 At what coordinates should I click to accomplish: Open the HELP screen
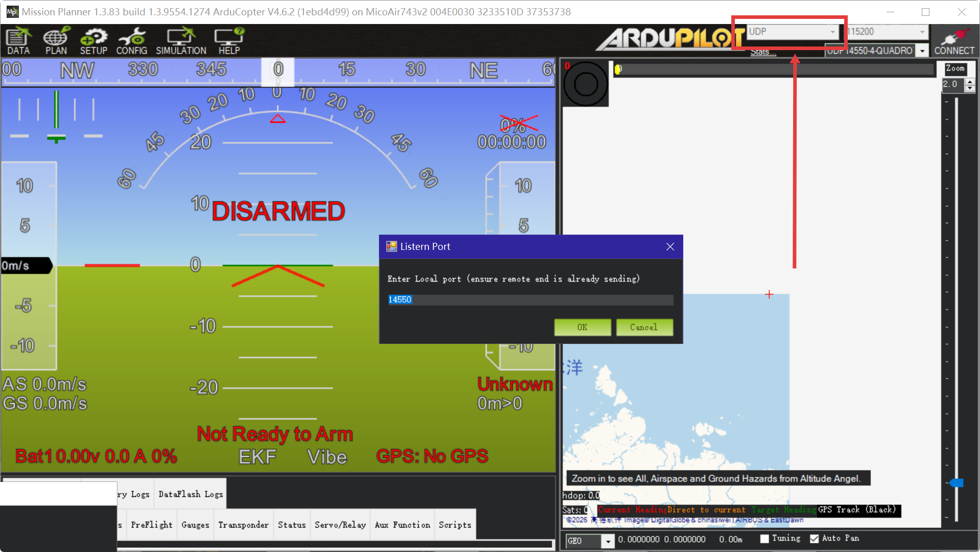[x=229, y=41]
